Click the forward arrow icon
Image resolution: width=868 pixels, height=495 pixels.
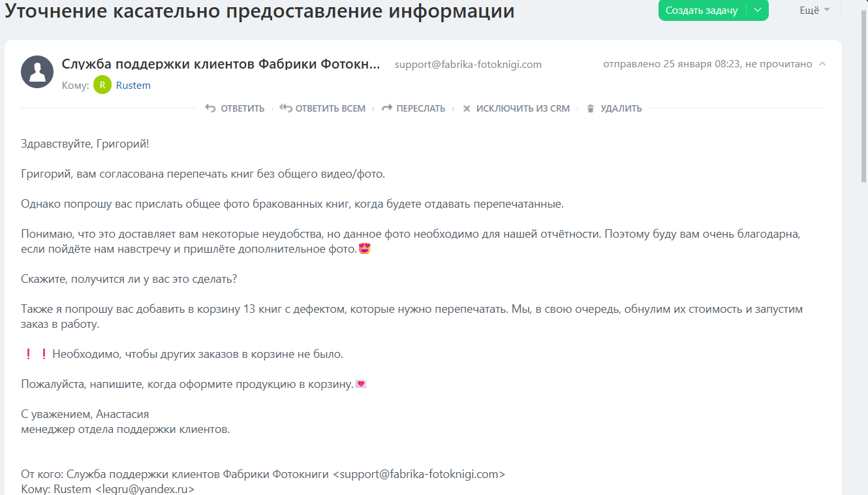tap(387, 108)
